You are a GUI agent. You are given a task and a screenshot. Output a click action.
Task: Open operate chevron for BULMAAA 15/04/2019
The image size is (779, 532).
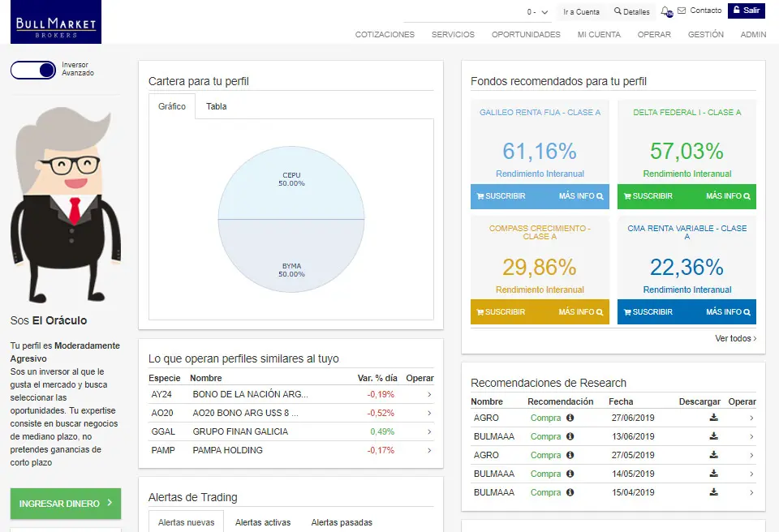pos(751,492)
